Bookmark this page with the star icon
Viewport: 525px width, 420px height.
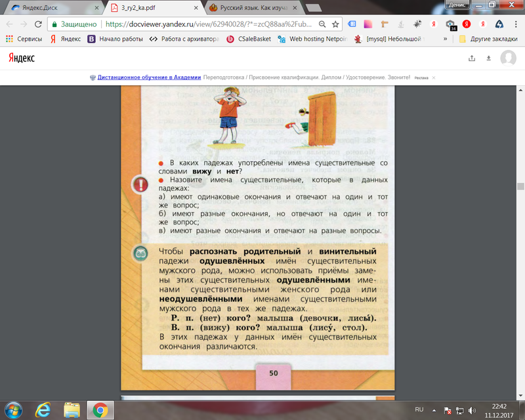pyautogui.click(x=335, y=24)
